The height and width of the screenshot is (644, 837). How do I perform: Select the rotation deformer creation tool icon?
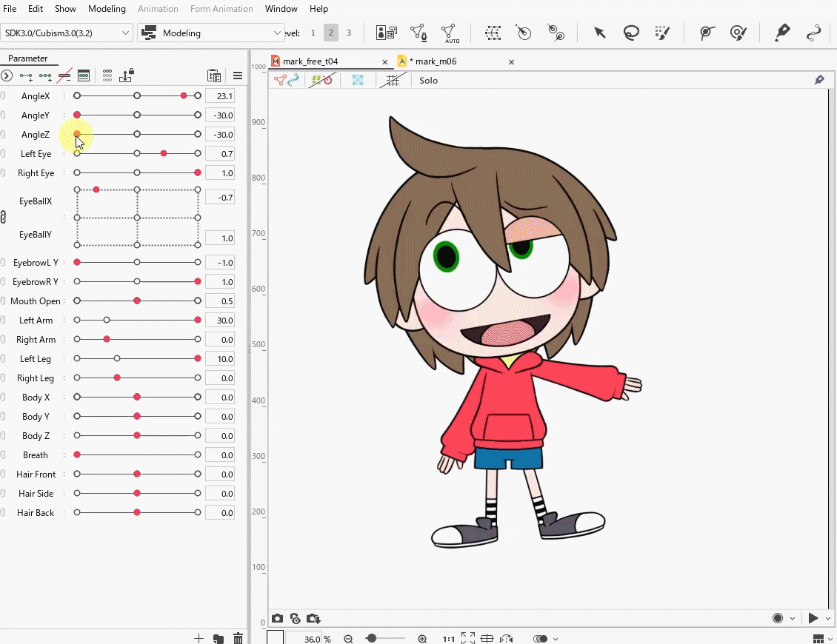tap(556, 33)
